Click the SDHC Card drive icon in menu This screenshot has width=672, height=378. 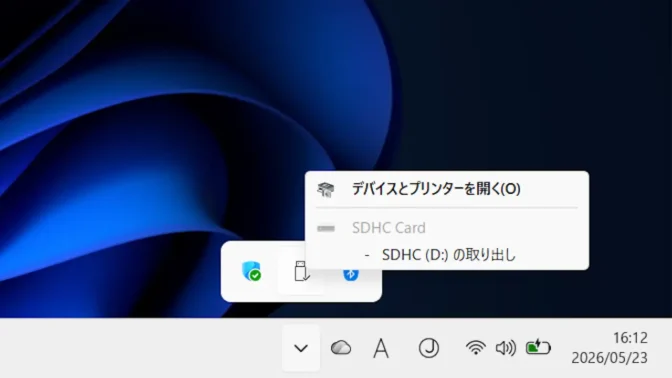(x=326, y=228)
